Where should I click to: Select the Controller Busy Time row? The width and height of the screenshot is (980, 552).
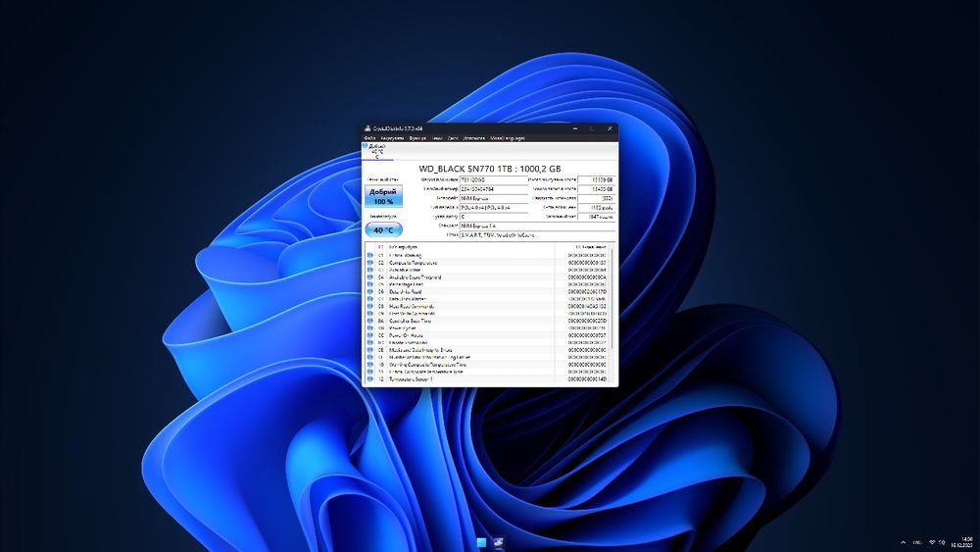487,321
